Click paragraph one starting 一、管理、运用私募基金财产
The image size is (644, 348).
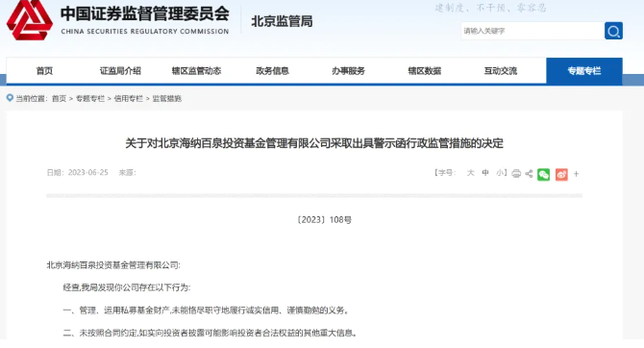pos(207,311)
